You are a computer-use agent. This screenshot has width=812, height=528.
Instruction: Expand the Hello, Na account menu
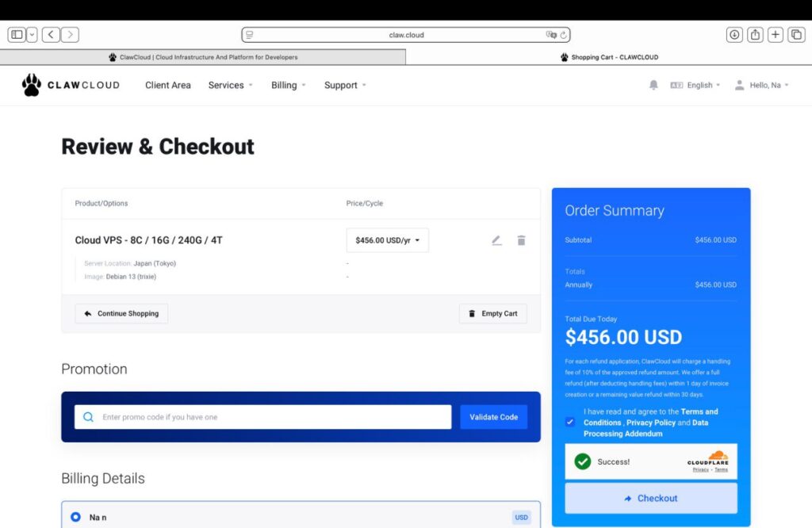click(762, 85)
